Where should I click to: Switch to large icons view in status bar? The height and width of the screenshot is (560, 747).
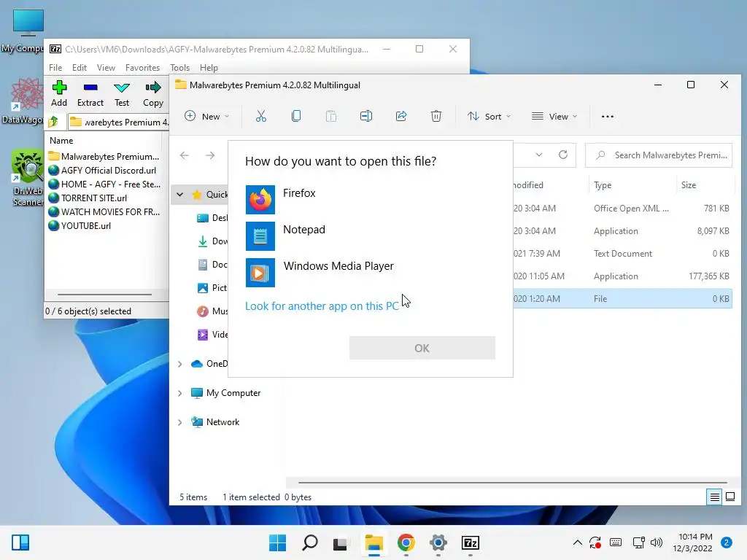coord(729,497)
